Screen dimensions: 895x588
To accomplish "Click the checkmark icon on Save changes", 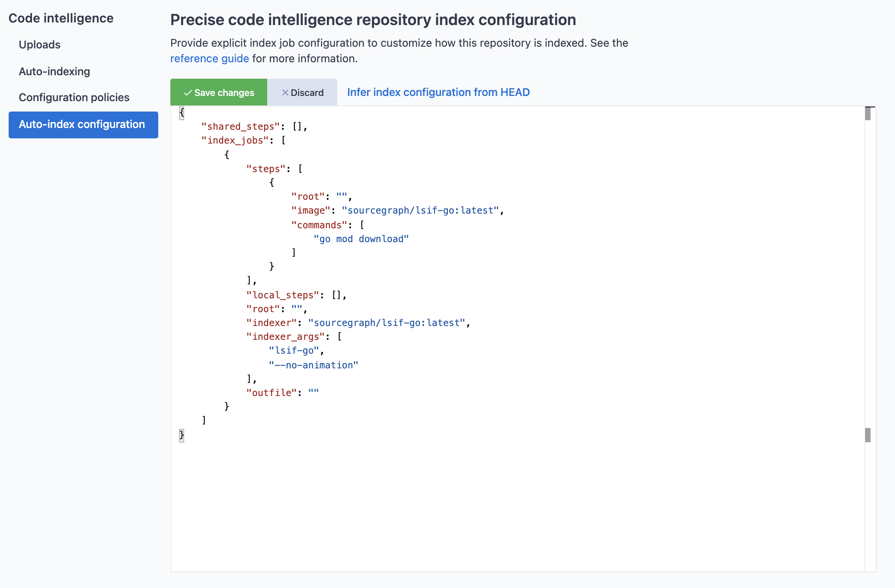I will (188, 93).
